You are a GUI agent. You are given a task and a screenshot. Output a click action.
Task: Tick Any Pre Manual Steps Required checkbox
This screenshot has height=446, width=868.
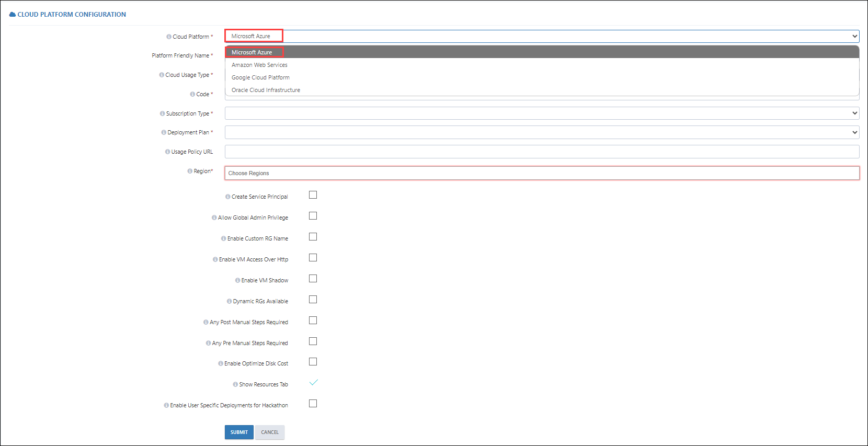313,341
